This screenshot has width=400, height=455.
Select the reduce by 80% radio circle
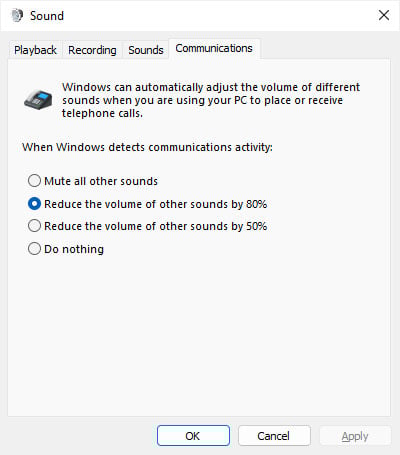pos(34,204)
